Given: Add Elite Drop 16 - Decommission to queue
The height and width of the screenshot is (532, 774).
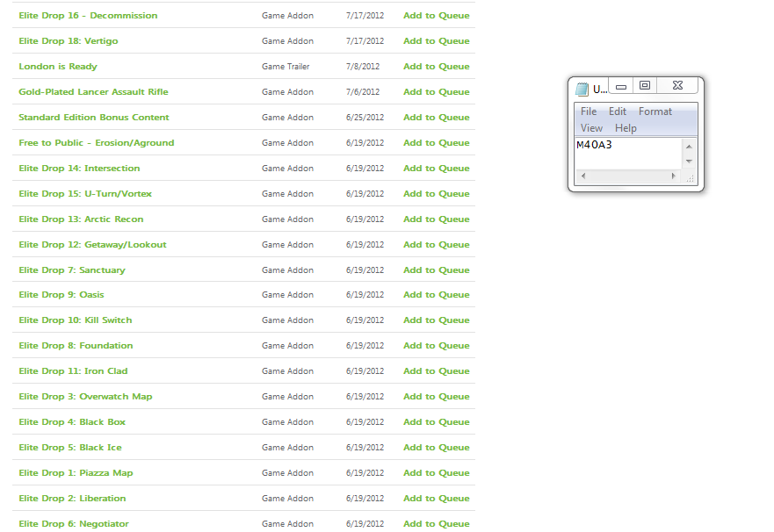Looking at the screenshot, I should click(437, 15).
